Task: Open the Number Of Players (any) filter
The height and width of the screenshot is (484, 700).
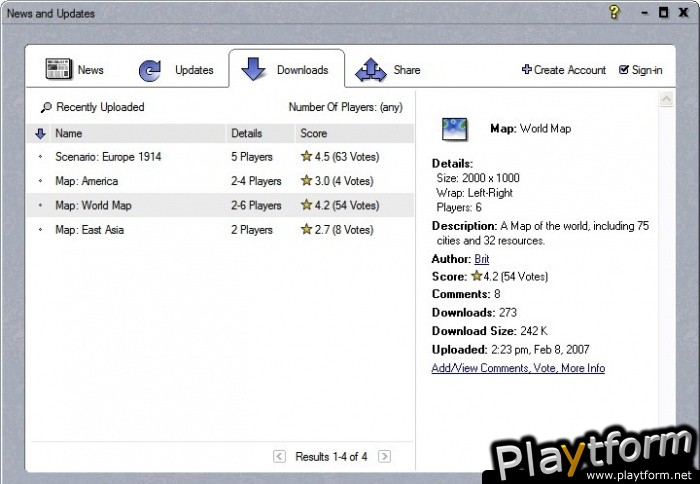Action: pyautogui.click(x=346, y=107)
